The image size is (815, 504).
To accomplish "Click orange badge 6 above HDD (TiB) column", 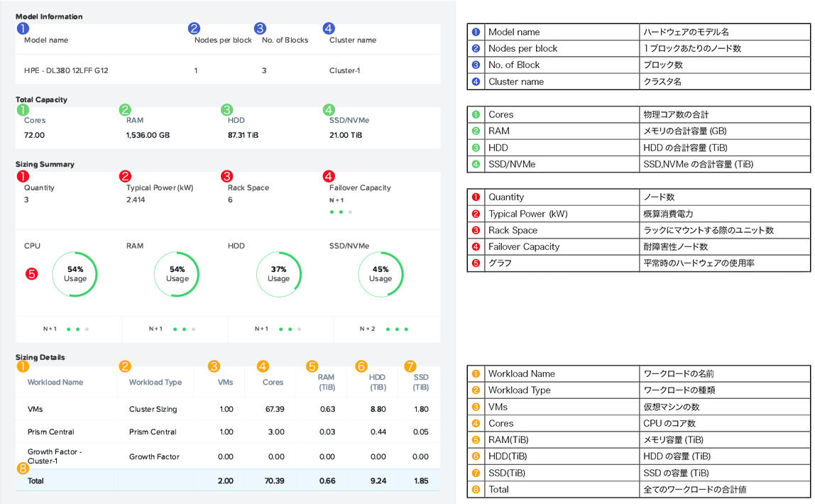I will pyautogui.click(x=361, y=366).
